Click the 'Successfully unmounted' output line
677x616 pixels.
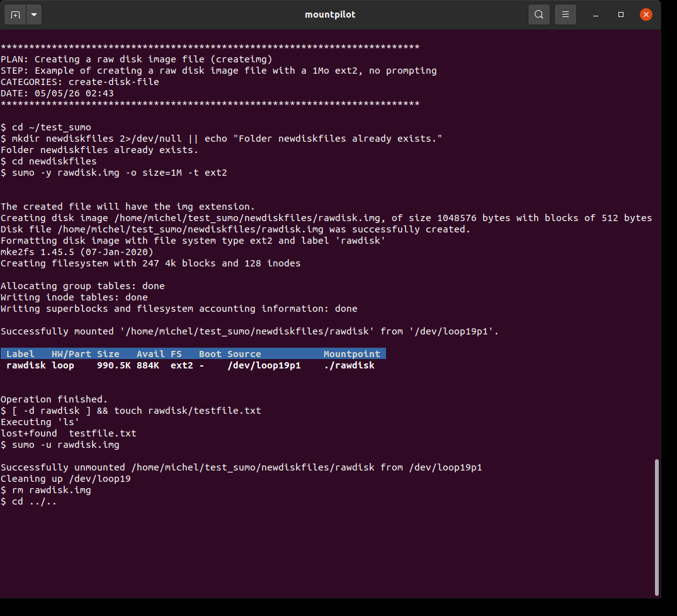[241, 467]
